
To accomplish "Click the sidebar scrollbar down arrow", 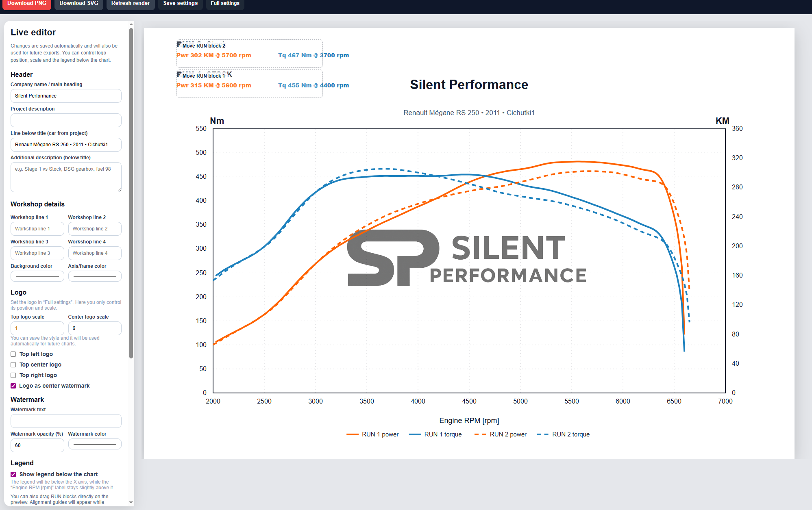I will [x=131, y=503].
